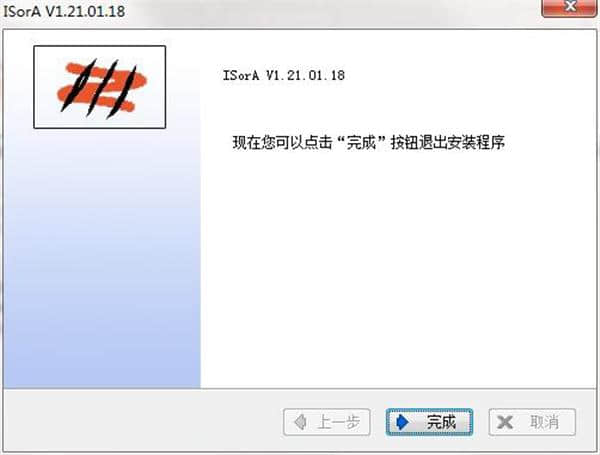The height and width of the screenshot is (455, 600).
Task: Select the 上一步 back button
Action: [x=327, y=422]
